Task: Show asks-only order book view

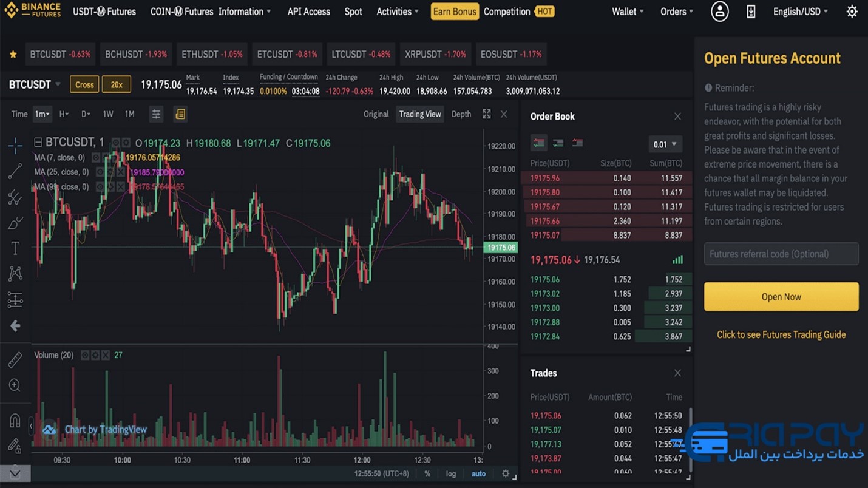Action: point(577,143)
